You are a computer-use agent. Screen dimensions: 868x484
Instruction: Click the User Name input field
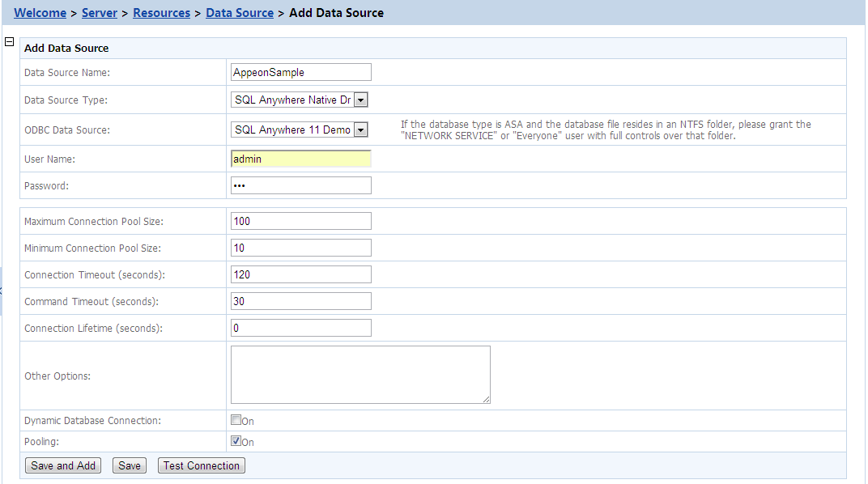click(300, 159)
